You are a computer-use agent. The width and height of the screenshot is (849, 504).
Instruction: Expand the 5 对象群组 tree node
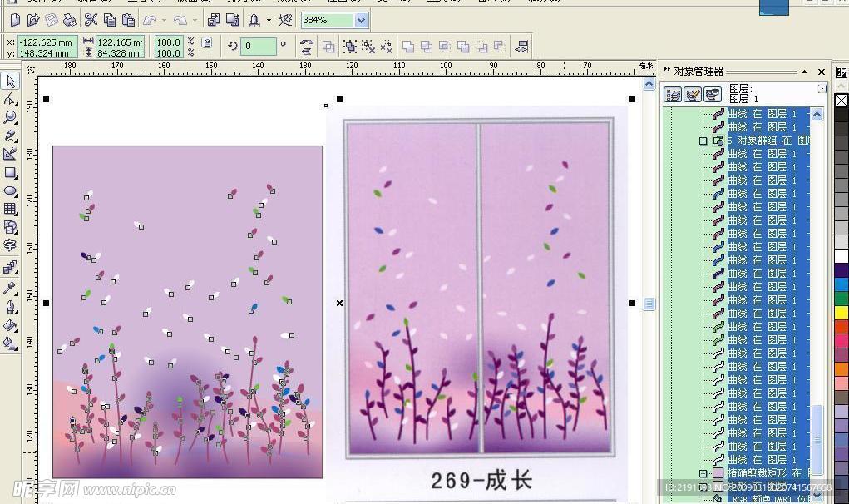(x=703, y=141)
